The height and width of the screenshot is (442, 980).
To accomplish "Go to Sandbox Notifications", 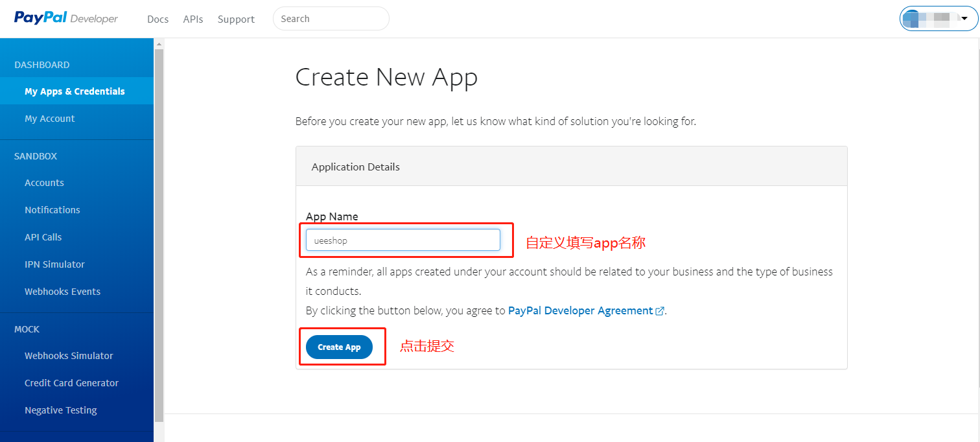I will 52,210.
